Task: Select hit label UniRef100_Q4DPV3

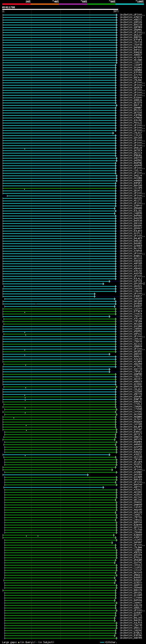Action: (x=131, y=585)
